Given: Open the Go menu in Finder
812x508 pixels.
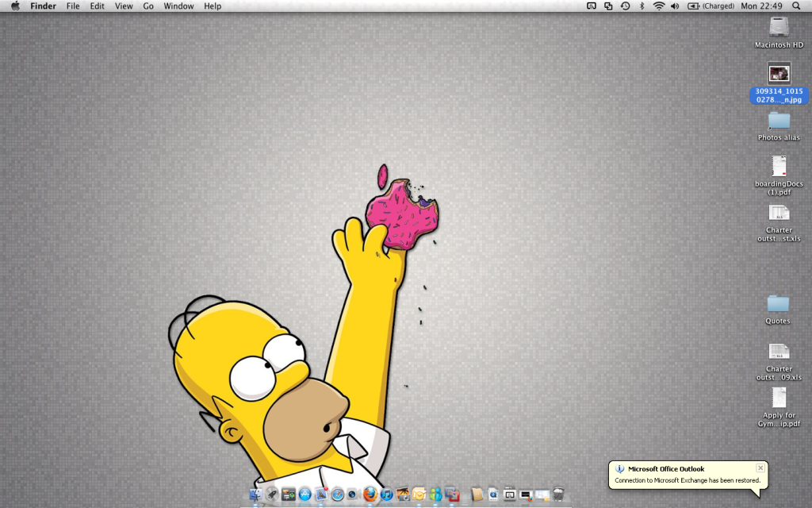Looking at the screenshot, I should tap(147, 6).
